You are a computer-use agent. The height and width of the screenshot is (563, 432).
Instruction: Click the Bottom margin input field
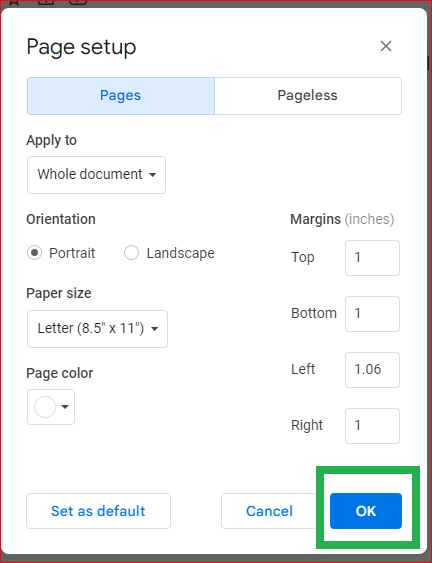click(372, 314)
